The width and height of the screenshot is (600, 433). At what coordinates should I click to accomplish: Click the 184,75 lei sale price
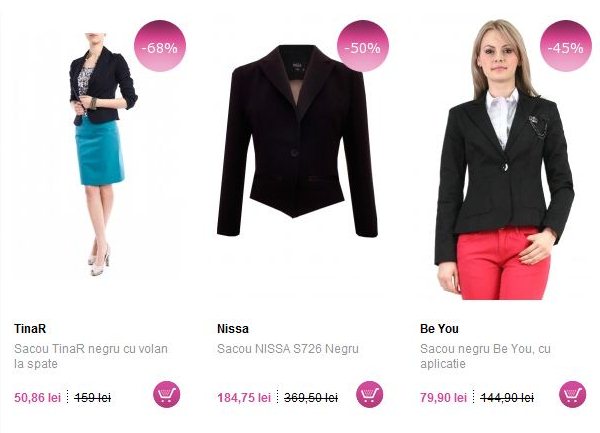tap(244, 398)
